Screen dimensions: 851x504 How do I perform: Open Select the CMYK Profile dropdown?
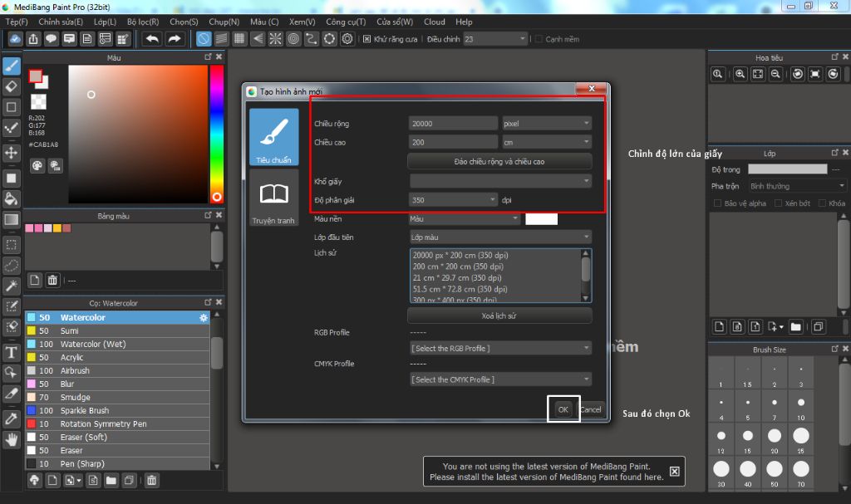coord(500,379)
